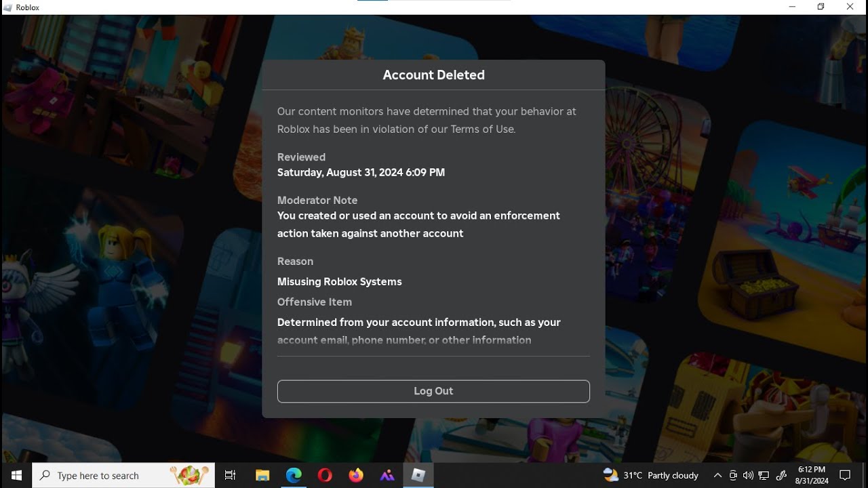Launch Microsoft Edge from the taskbar
The width and height of the screenshot is (868, 488).
tap(294, 475)
